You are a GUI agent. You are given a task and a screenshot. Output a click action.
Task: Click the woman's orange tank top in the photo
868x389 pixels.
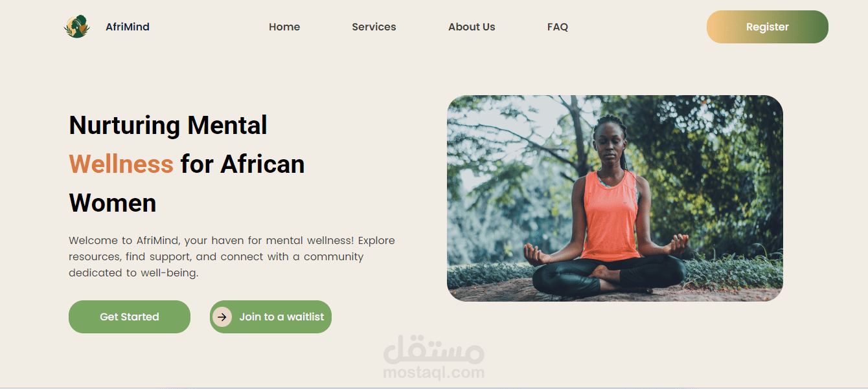tap(610, 214)
